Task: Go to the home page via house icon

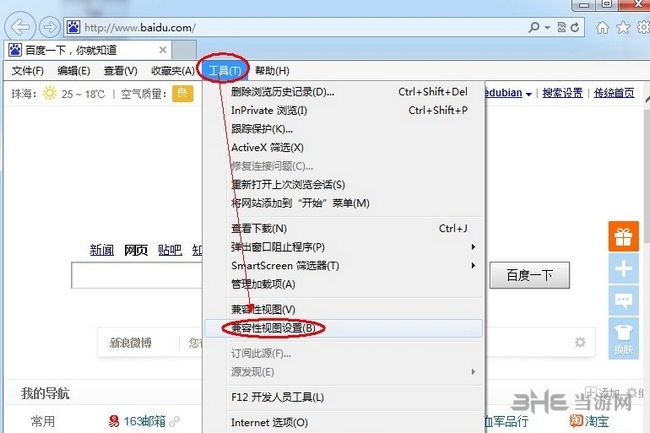Action: [602, 28]
